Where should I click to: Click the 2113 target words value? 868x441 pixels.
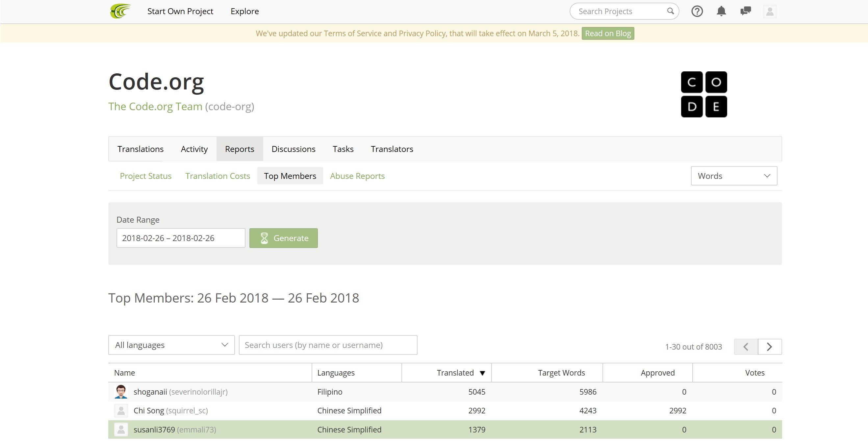tap(588, 430)
